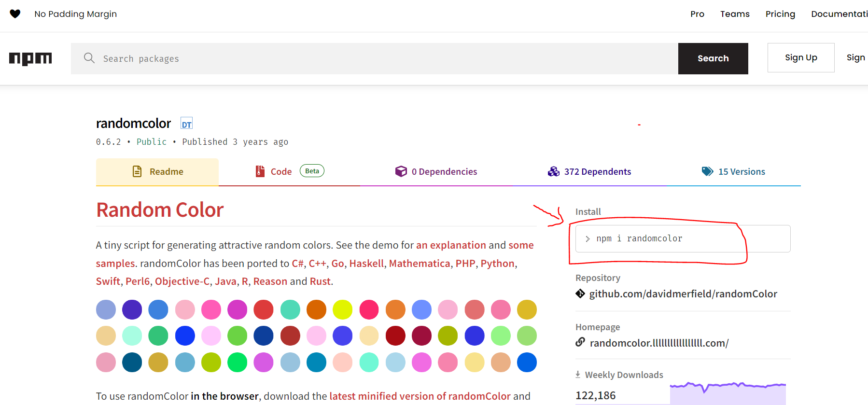The image size is (868, 405).
Task: Click the homepage chain link icon
Action: 580,342
